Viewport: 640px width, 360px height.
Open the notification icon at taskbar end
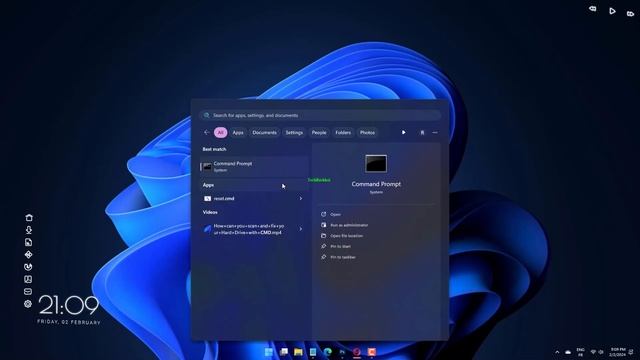click(x=631, y=352)
